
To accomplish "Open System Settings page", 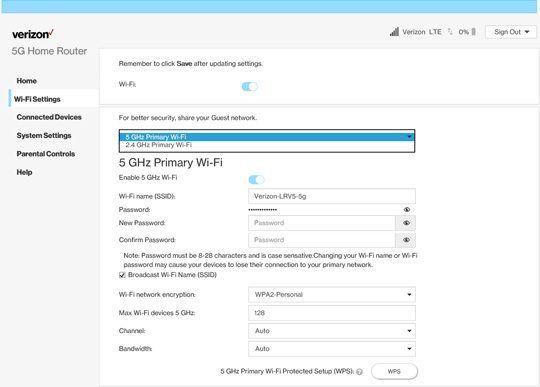I will (x=44, y=135).
